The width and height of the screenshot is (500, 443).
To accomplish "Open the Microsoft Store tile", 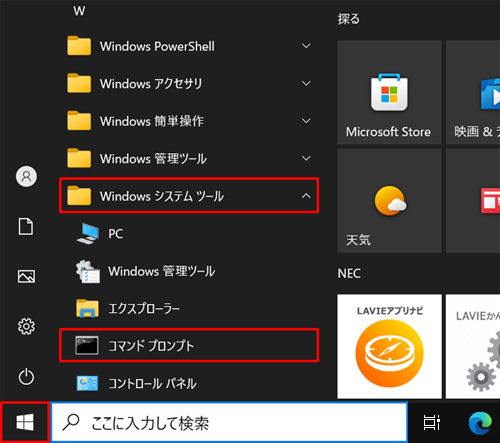I will [x=389, y=92].
